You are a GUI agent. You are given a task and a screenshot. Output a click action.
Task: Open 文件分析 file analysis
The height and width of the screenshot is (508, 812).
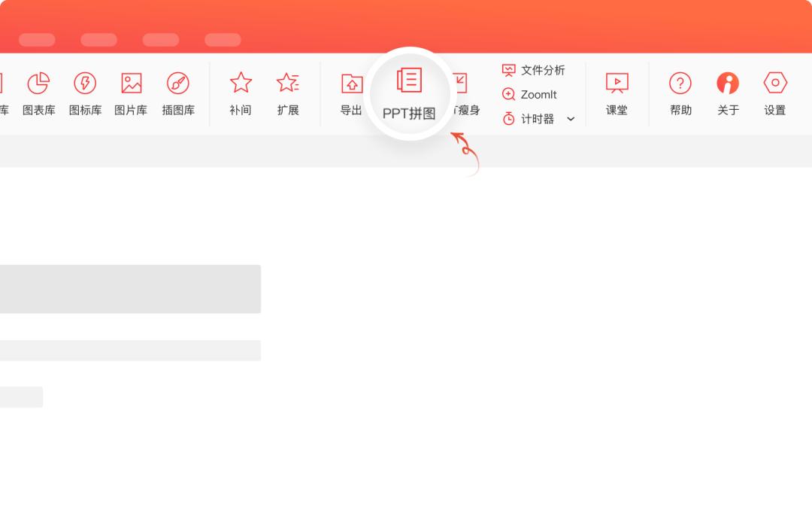coord(533,70)
